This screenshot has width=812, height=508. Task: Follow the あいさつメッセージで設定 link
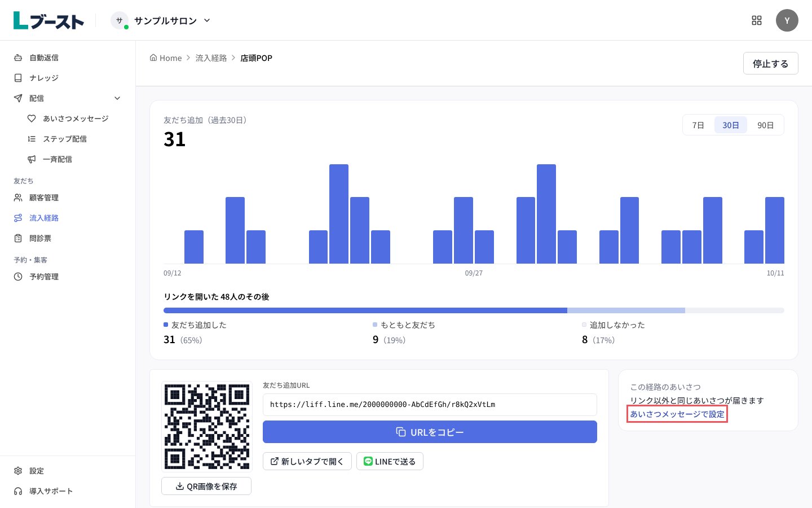[x=677, y=414]
